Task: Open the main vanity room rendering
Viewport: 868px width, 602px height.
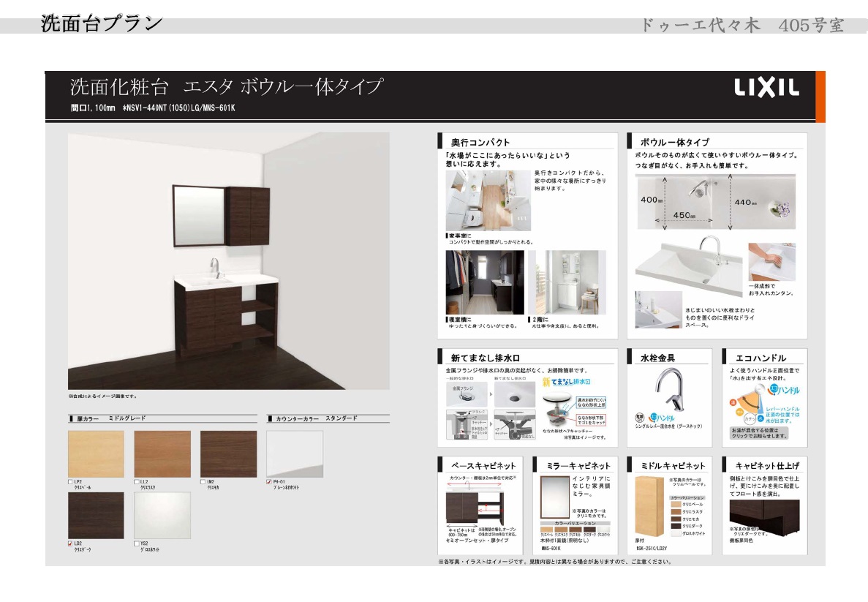Action: pyautogui.click(x=229, y=261)
